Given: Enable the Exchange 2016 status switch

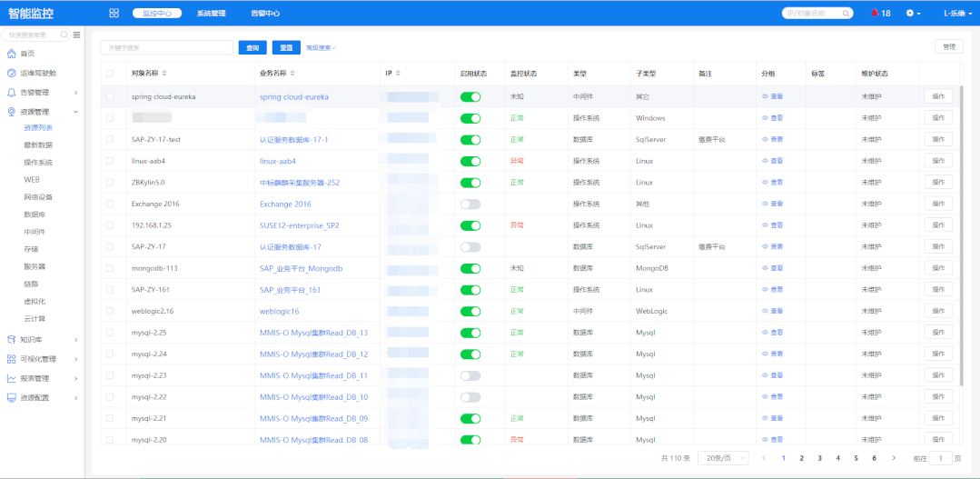Looking at the screenshot, I should (x=470, y=204).
